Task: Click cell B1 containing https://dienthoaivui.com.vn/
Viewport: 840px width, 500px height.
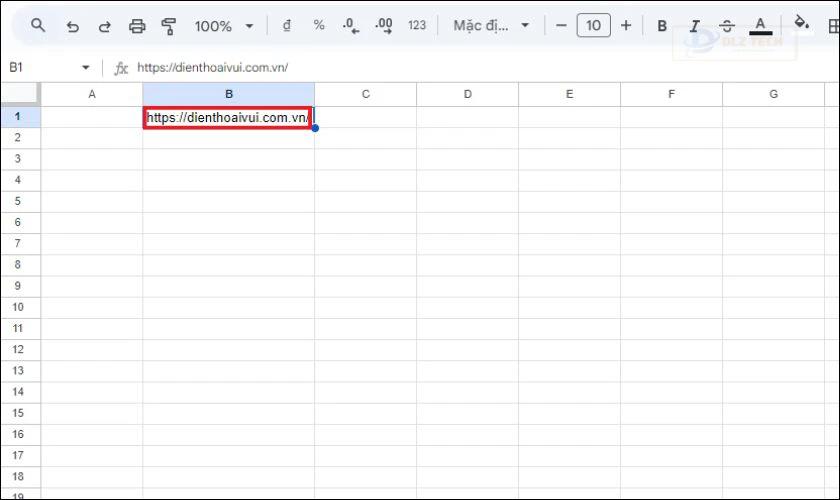Action: pos(228,117)
